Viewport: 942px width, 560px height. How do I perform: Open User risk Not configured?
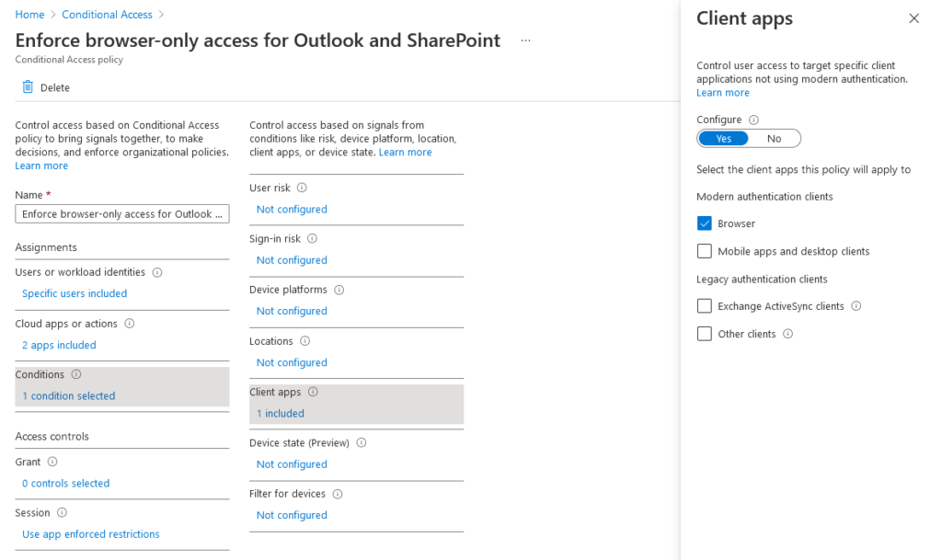click(x=292, y=210)
